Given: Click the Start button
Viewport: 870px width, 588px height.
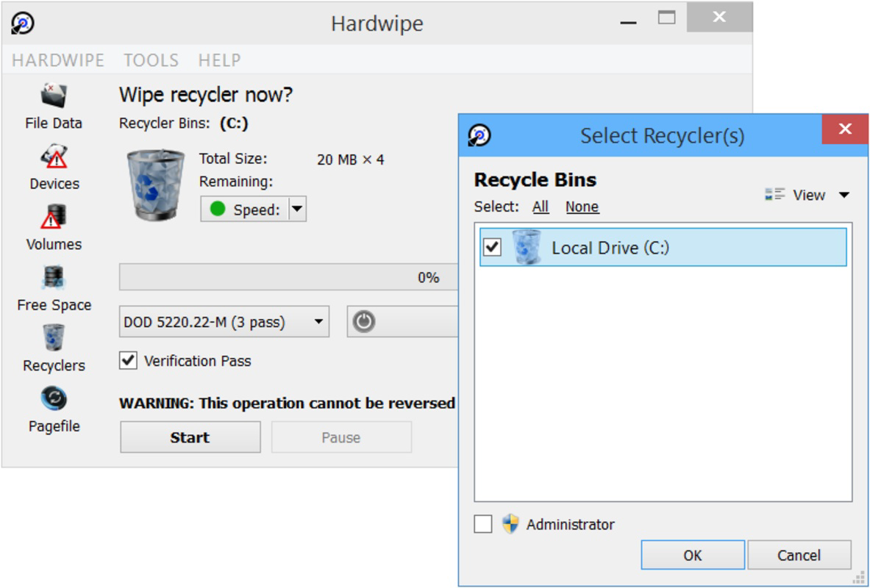Looking at the screenshot, I should pos(190,437).
